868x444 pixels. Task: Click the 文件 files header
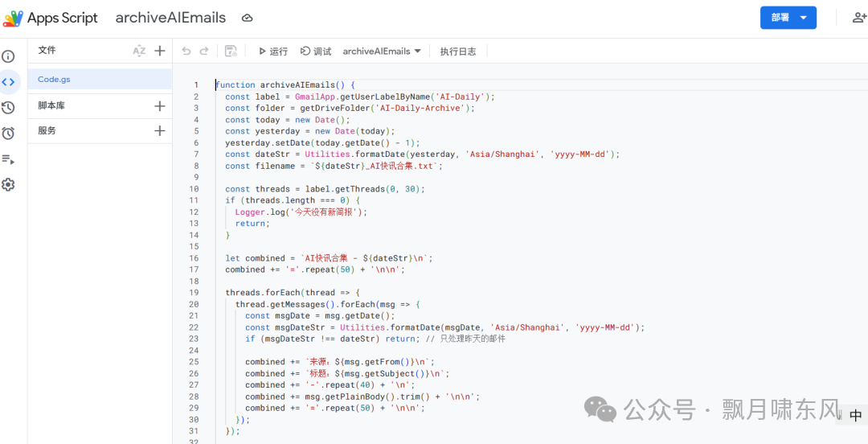click(x=47, y=51)
